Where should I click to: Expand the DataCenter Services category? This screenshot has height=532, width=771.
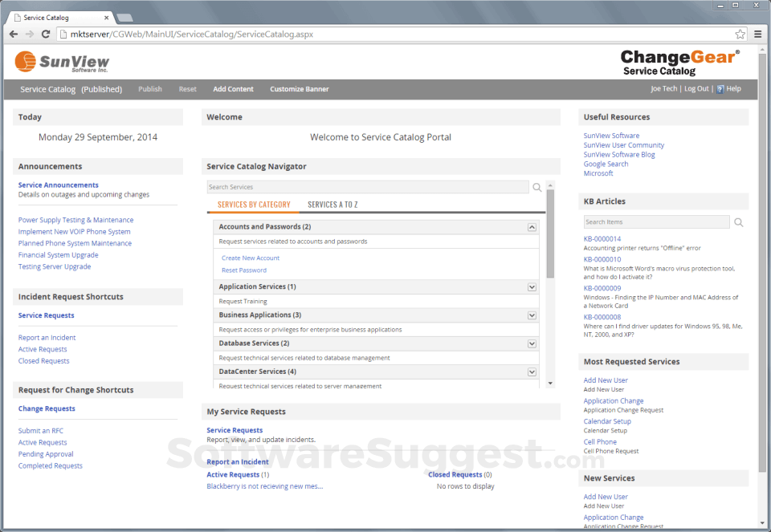point(531,371)
